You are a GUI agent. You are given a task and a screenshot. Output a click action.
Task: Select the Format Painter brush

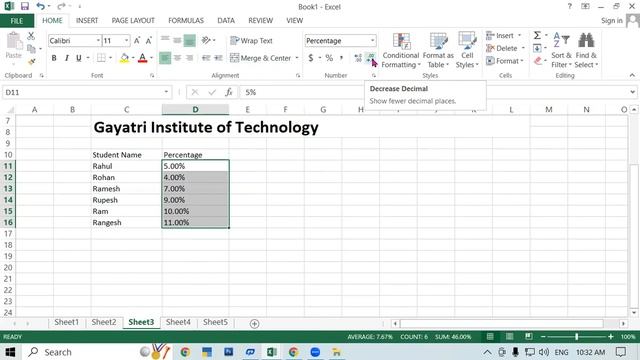pyautogui.click(x=31, y=62)
